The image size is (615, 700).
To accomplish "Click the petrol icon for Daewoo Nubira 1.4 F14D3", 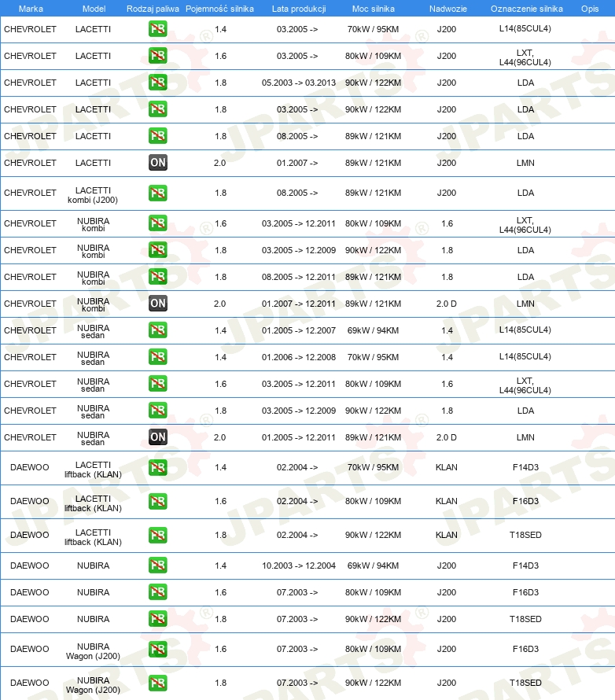I will [x=158, y=566].
